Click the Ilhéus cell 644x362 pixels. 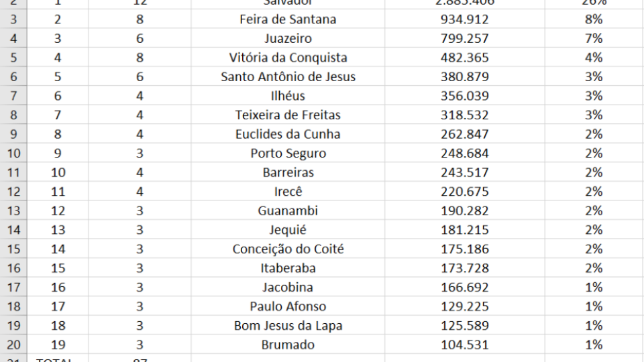(x=288, y=96)
